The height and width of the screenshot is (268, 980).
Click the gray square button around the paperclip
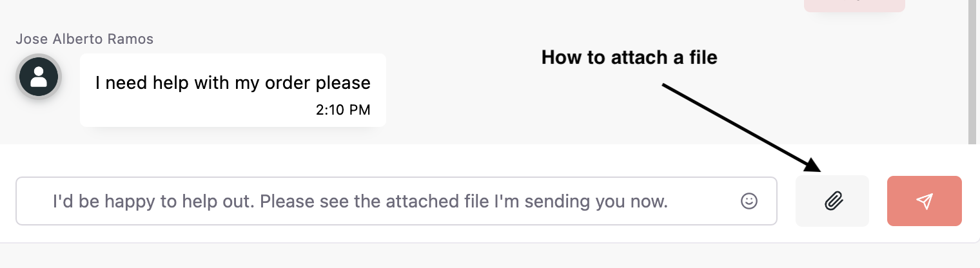(832, 201)
